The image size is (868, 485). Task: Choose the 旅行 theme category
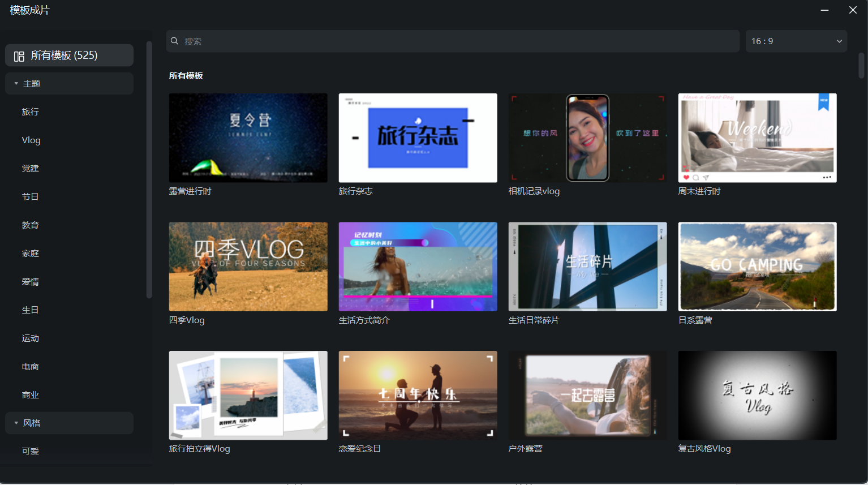pos(31,112)
